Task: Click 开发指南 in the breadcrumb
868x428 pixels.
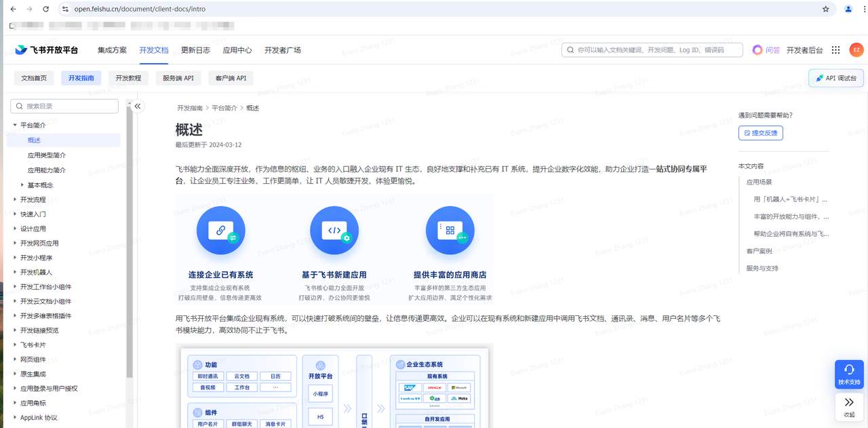Action: 190,108
